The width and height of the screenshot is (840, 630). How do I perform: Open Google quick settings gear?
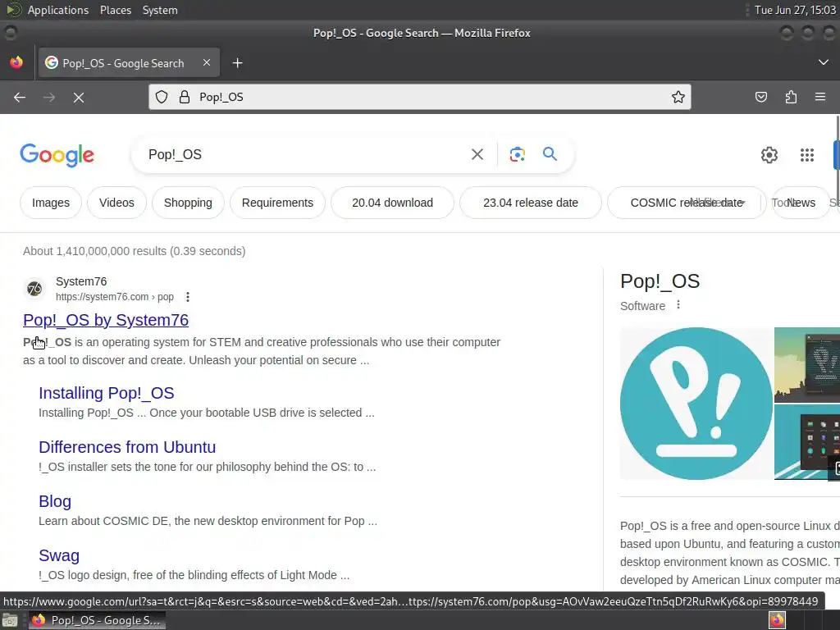(x=769, y=155)
